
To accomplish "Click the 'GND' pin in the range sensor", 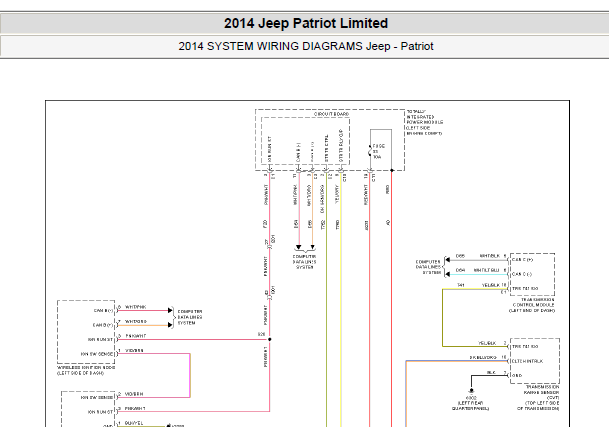I will coord(517,375).
